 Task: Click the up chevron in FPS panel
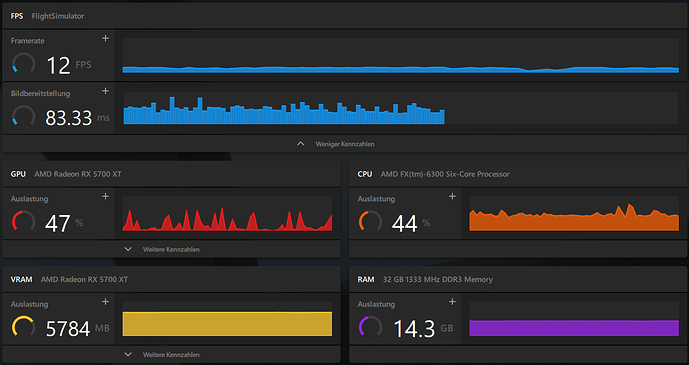click(x=301, y=144)
